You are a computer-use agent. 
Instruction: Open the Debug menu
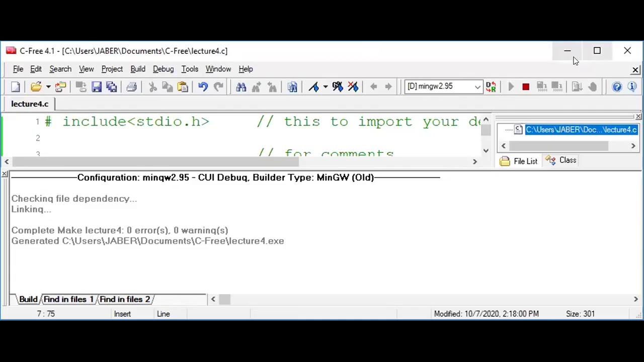[164, 69]
